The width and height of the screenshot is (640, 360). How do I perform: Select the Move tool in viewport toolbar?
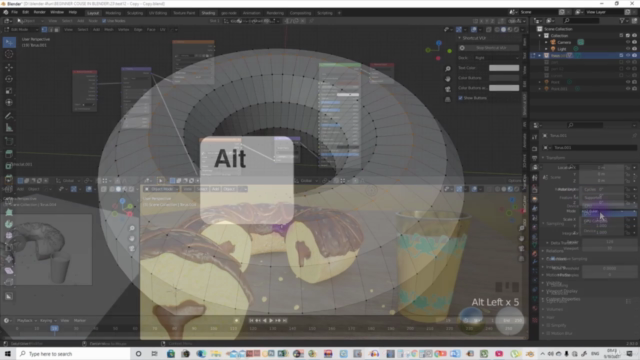pos(9,67)
